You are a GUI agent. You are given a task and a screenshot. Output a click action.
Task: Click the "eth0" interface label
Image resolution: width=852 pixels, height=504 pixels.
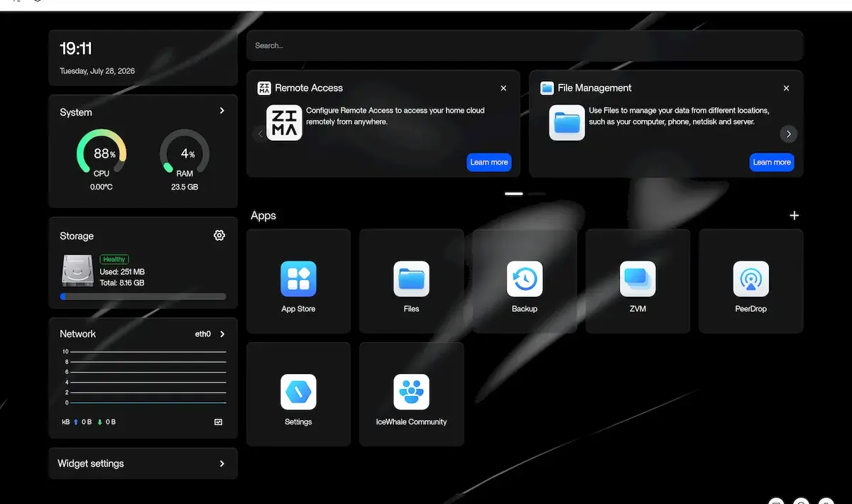(203, 334)
